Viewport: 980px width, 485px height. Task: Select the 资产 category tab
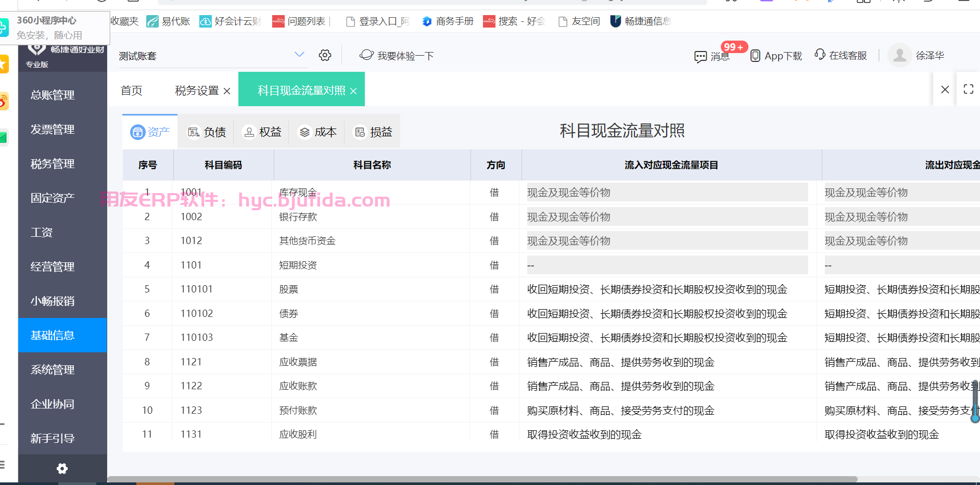coord(150,132)
